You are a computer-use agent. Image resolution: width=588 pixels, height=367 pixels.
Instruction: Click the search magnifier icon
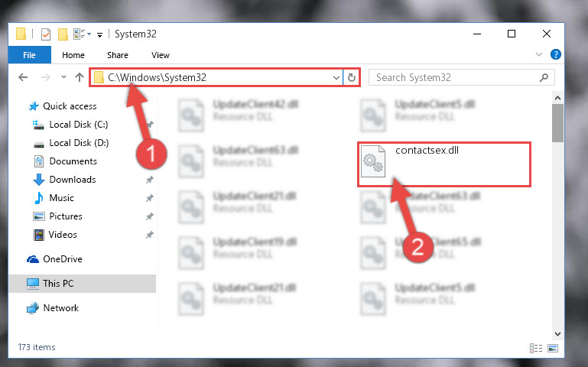click(x=544, y=77)
